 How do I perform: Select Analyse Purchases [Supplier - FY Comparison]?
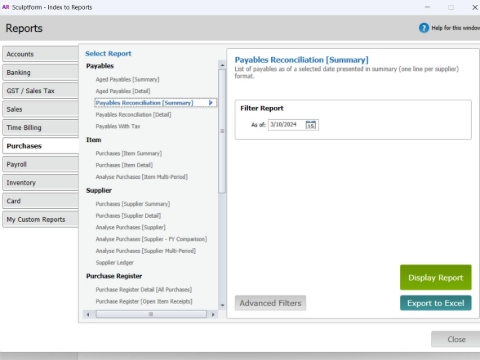click(151, 239)
